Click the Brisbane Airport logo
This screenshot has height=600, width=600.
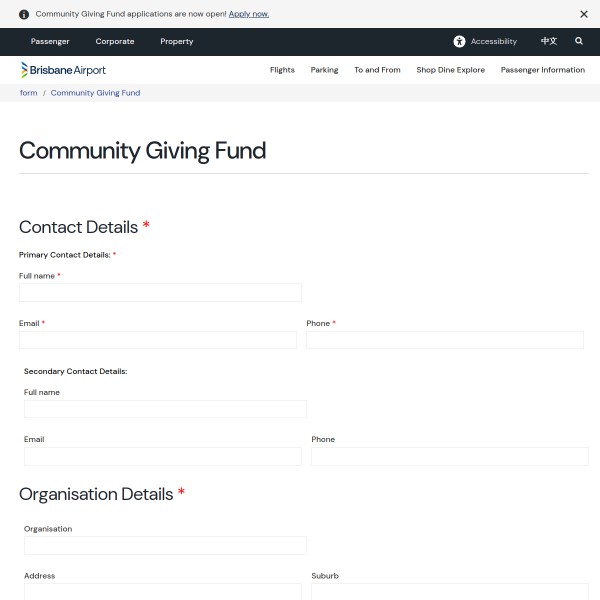(63, 70)
